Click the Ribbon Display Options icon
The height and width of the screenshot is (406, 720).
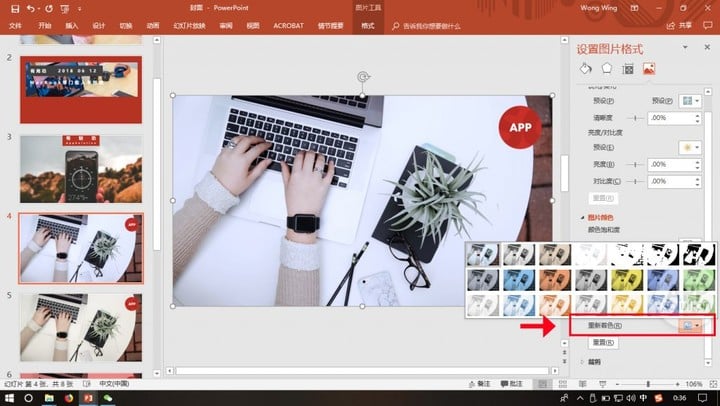[634, 8]
